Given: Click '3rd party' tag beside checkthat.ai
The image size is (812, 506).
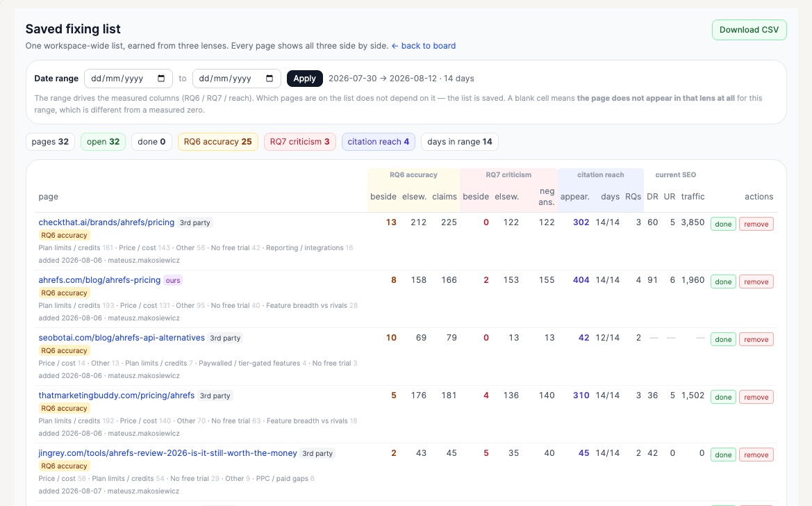Looking at the screenshot, I should coord(194,222).
